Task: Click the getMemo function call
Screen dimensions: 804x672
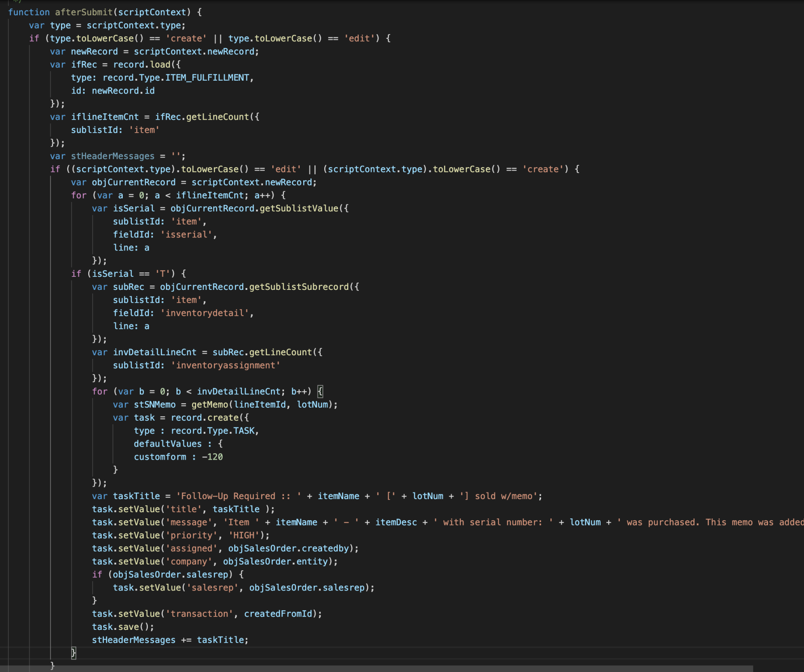Action: pos(210,405)
